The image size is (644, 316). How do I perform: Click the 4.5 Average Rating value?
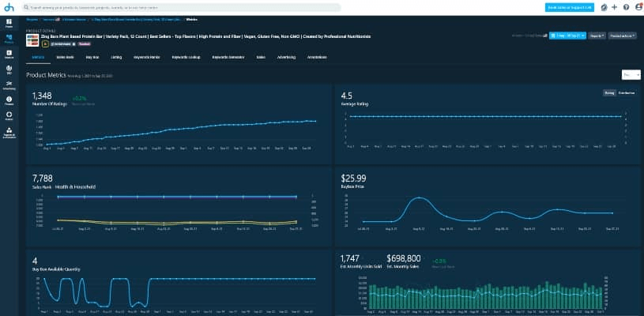(347, 96)
